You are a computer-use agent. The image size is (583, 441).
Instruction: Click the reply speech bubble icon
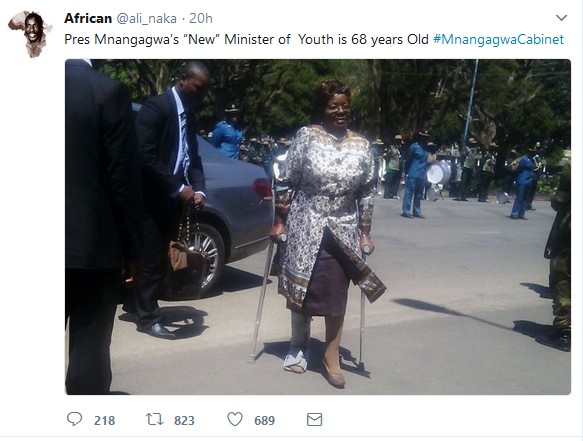[74, 419]
